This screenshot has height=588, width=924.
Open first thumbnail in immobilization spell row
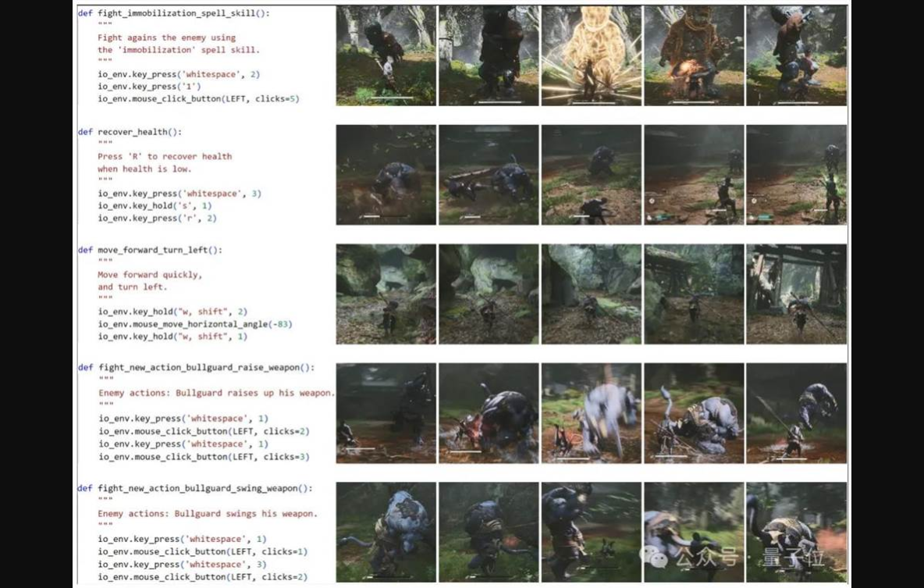point(386,56)
